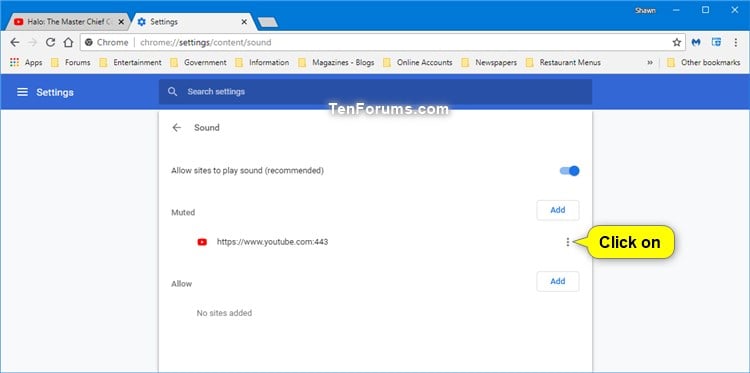Click the Settings title in header

point(55,92)
